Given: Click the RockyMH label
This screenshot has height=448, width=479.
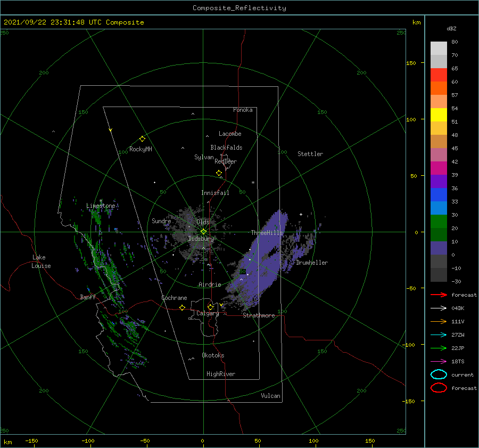Looking at the screenshot, I should click(x=141, y=149).
